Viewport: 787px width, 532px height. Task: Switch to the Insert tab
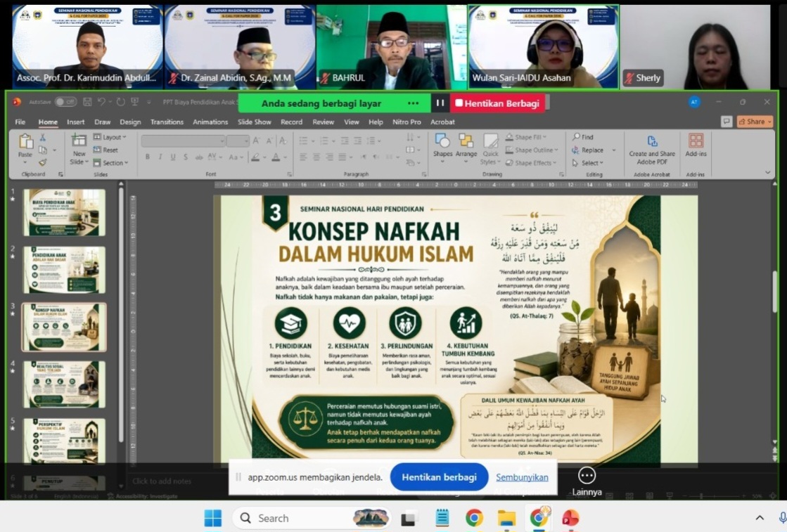point(76,122)
